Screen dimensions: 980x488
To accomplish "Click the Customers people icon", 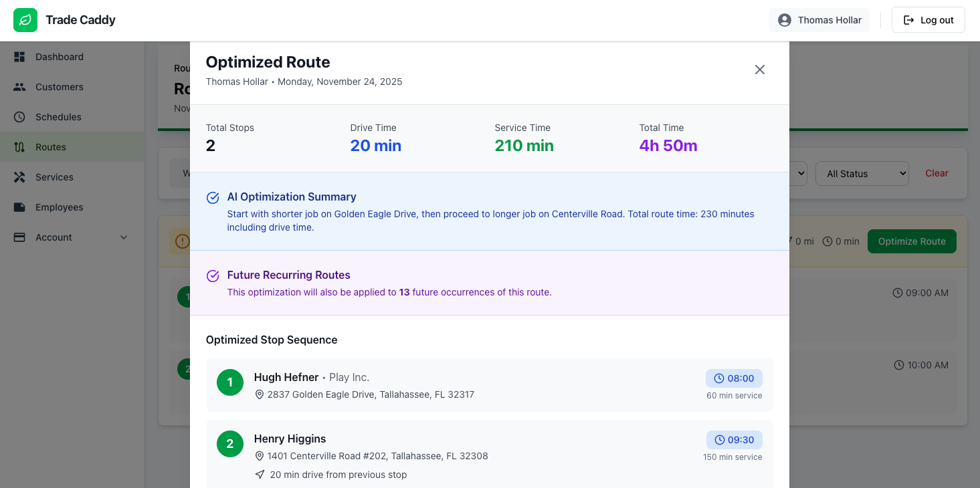I will 19,87.
